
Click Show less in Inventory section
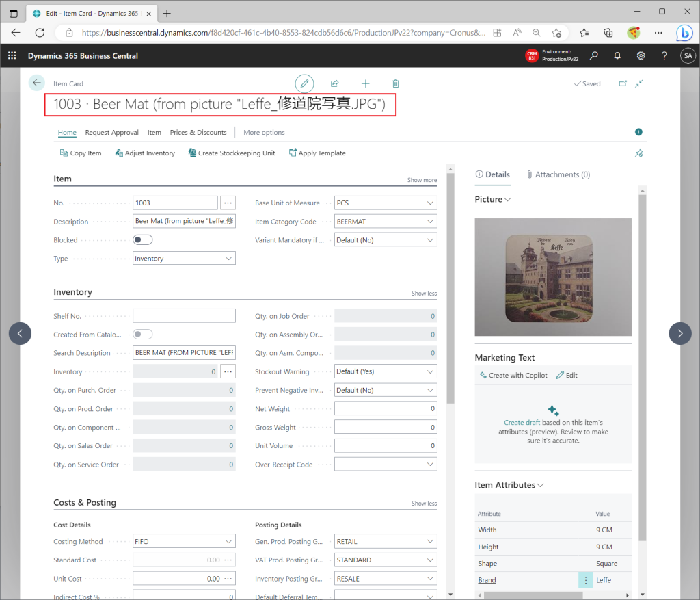click(424, 294)
